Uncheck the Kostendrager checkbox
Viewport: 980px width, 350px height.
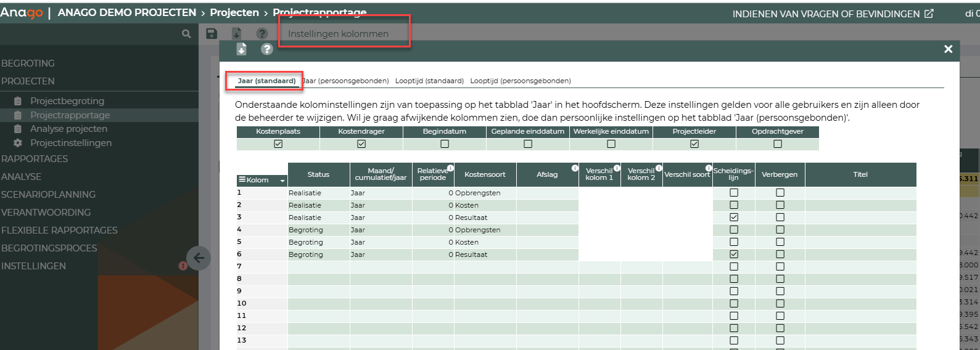tap(361, 144)
